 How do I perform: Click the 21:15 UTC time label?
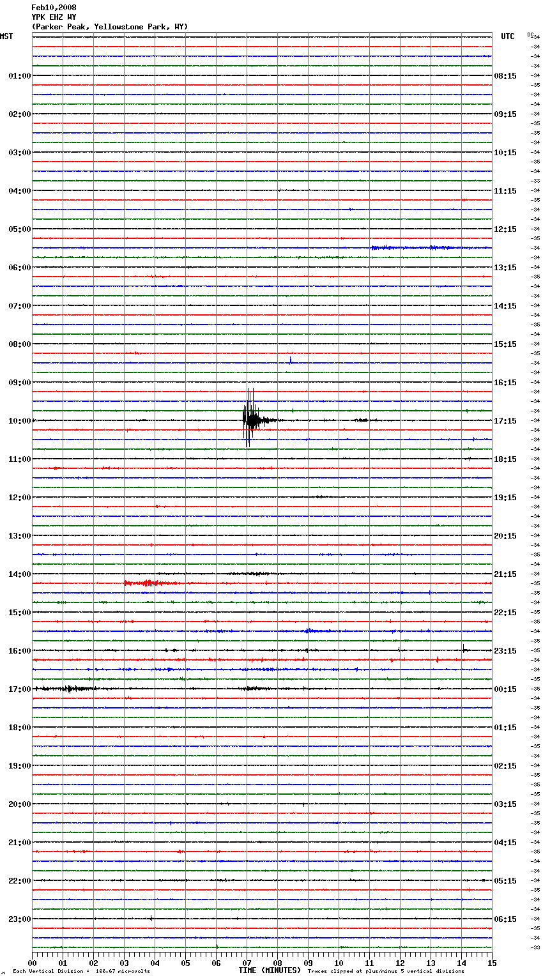pos(505,574)
